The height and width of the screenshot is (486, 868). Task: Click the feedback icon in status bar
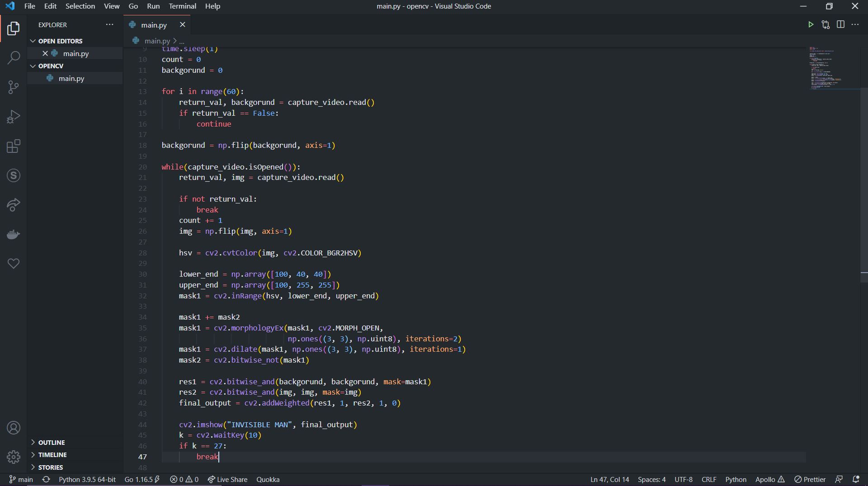coord(839,479)
